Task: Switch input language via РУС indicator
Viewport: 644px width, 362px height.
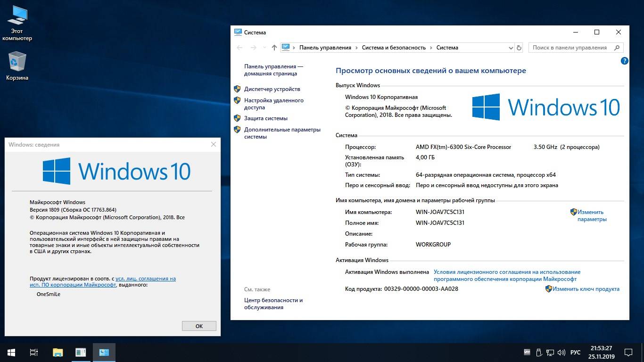Action: coord(575,352)
